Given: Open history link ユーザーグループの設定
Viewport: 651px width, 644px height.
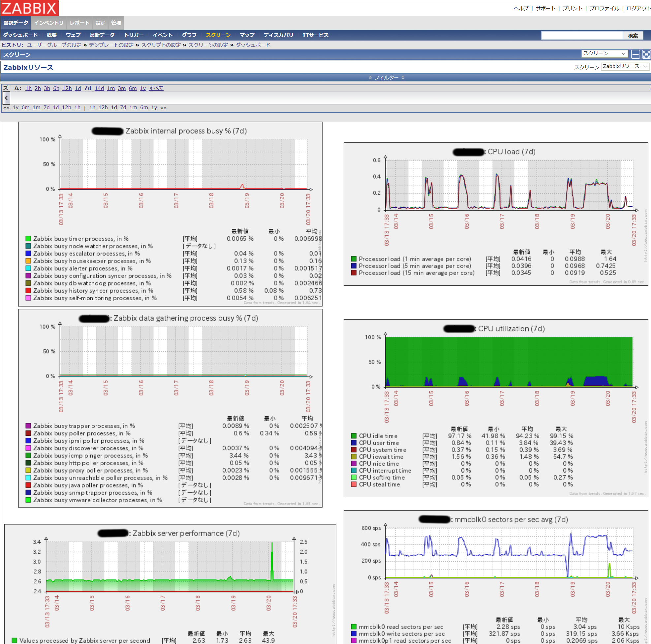Looking at the screenshot, I should (x=54, y=45).
